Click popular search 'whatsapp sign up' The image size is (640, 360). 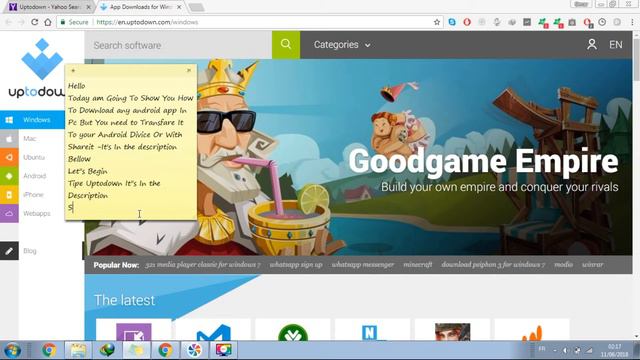pyautogui.click(x=296, y=264)
